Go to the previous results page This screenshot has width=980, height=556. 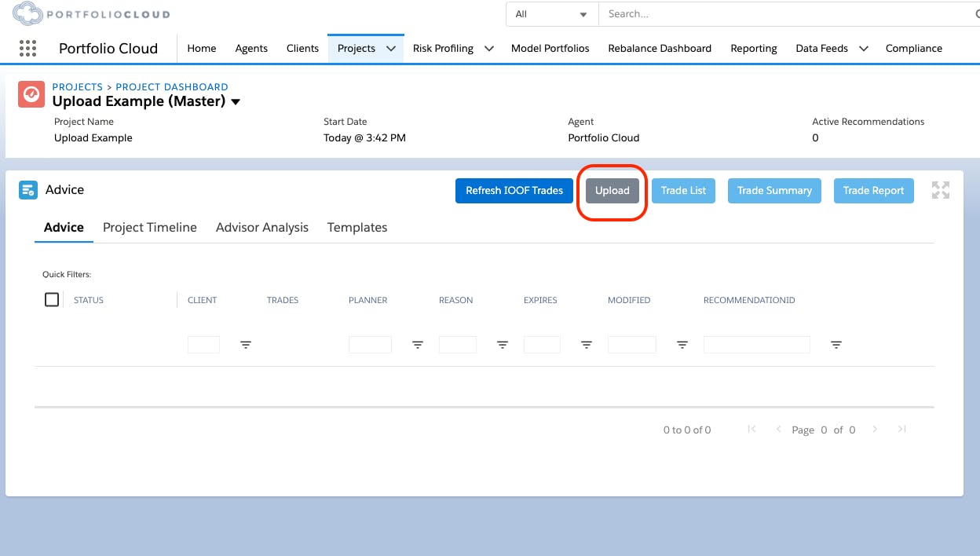pos(778,429)
